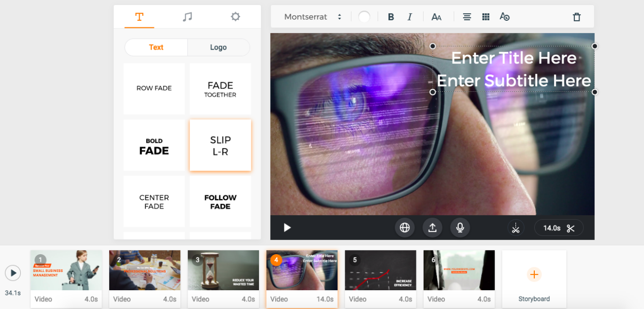
Task: Select scene 3 hourglass thumbnail
Action: point(223,270)
